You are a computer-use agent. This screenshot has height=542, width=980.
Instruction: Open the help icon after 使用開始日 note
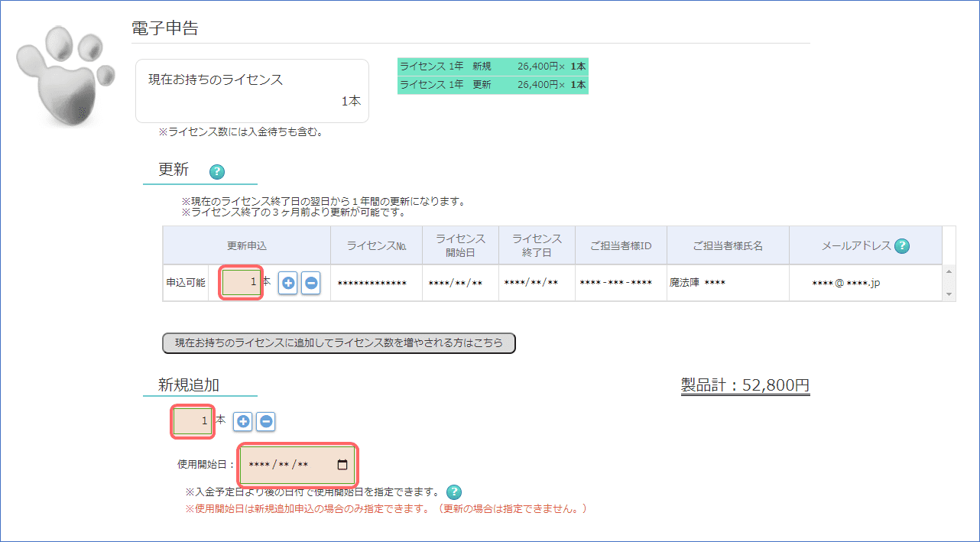pos(454,492)
